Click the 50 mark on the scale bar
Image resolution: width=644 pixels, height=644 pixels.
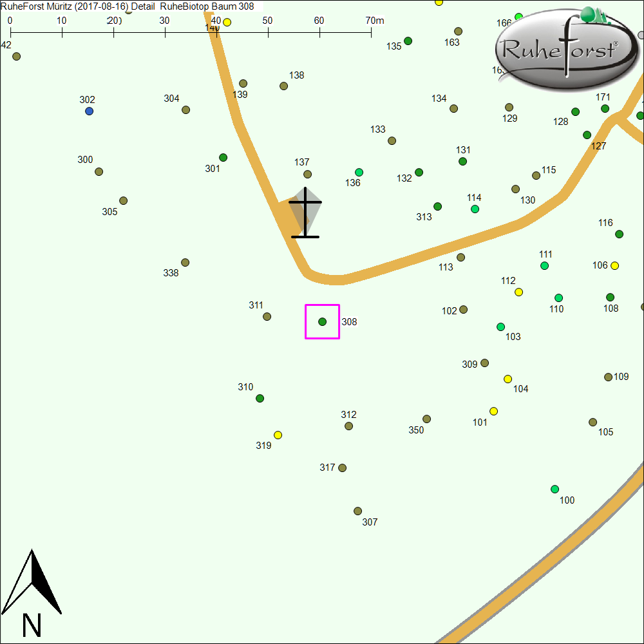click(x=268, y=21)
